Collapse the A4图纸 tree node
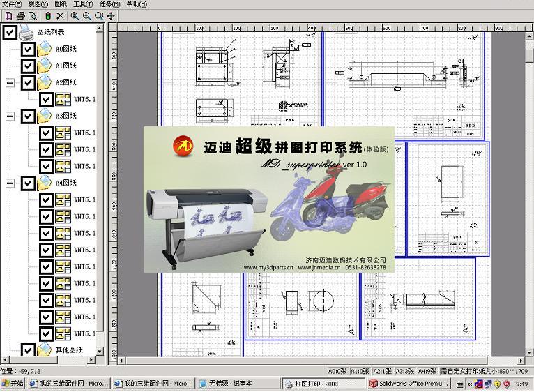 [10, 183]
